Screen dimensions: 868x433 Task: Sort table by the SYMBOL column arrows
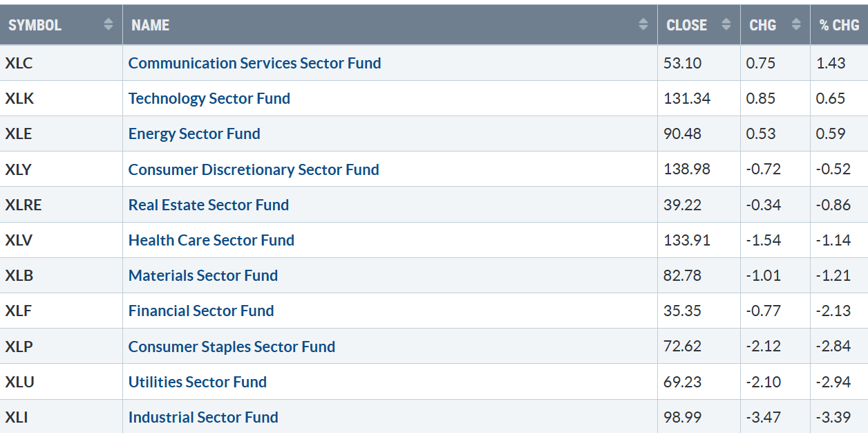[108, 25]
